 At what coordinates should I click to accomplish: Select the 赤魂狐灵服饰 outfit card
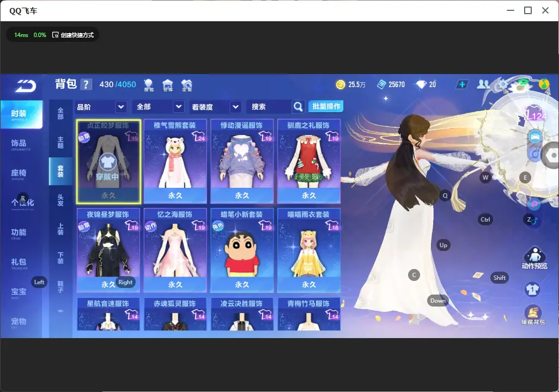click(175, 314)
